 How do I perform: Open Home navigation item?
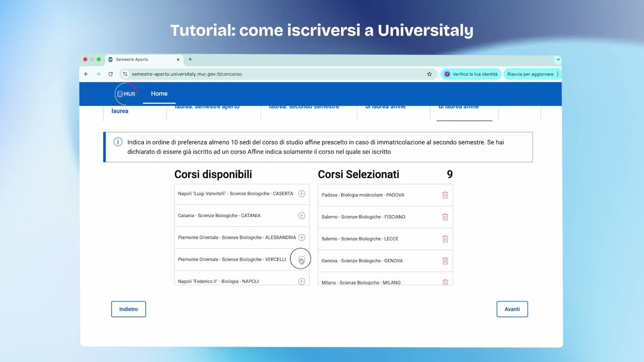pos(159,94)
